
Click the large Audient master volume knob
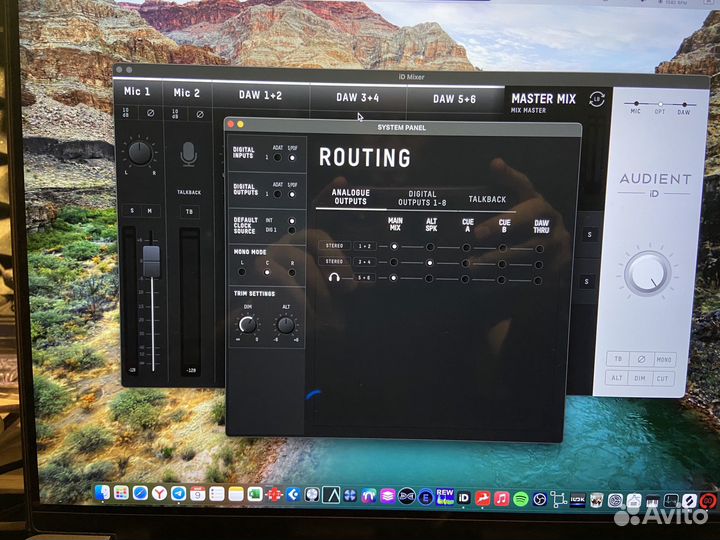(649, 273)
